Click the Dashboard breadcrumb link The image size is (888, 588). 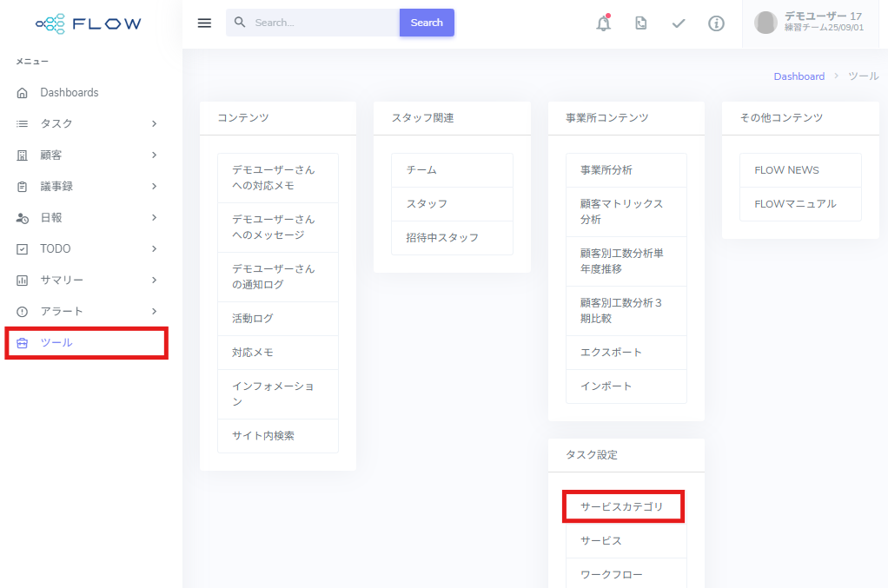point(799,76)
